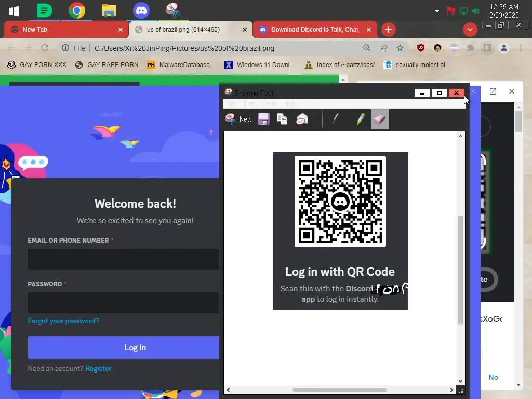Open the Windows 11 Downl... bookmark

260,65
